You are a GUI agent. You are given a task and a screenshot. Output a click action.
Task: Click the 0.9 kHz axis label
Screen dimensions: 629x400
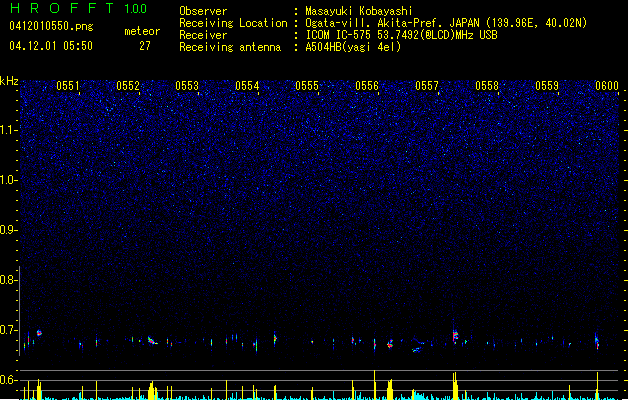click(9, 230)
